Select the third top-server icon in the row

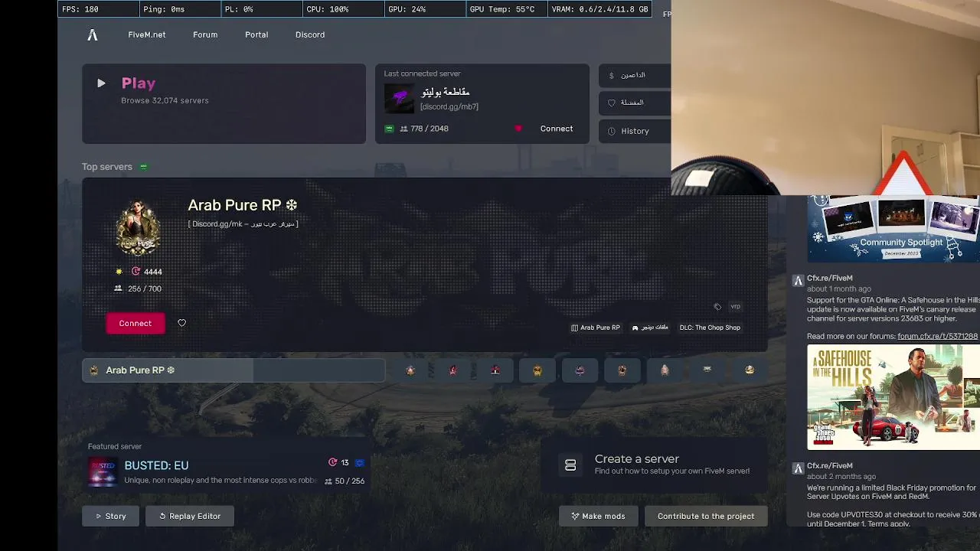(x=495, y=370)
